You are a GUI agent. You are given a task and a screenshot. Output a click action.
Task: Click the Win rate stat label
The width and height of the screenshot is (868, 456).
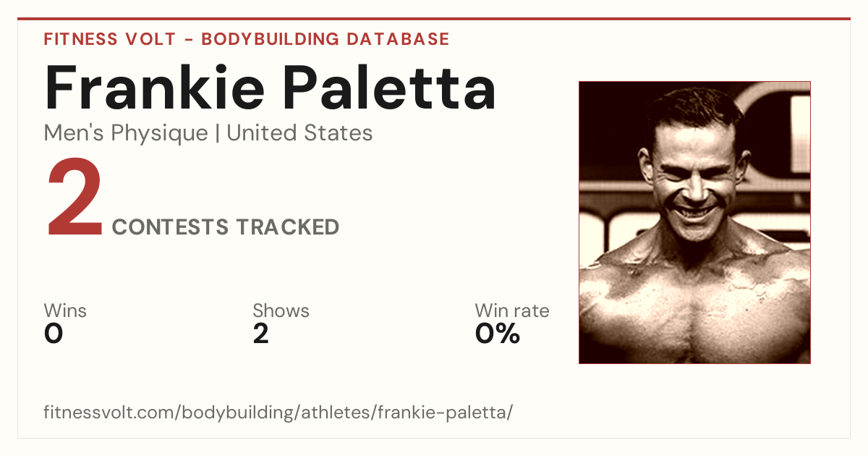512,311
